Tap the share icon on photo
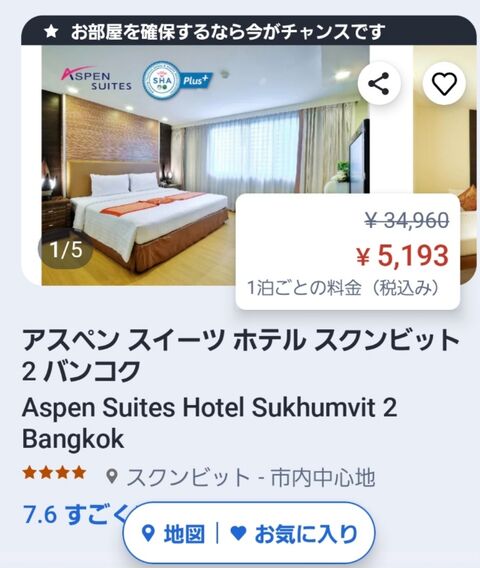 (379, 84)
